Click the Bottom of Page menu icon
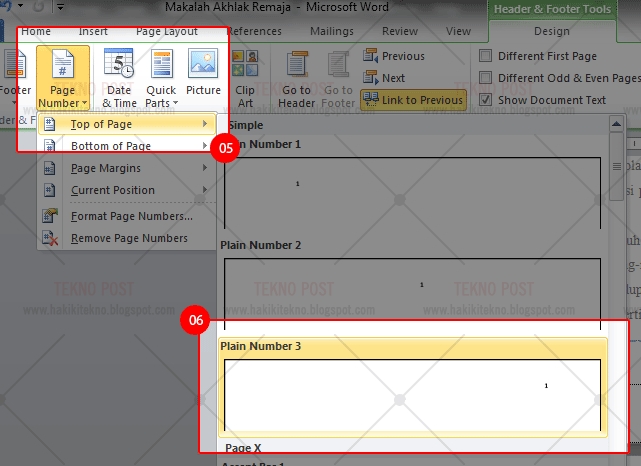Viewport: 641px width, 466px height. click(x=49, y=146)
